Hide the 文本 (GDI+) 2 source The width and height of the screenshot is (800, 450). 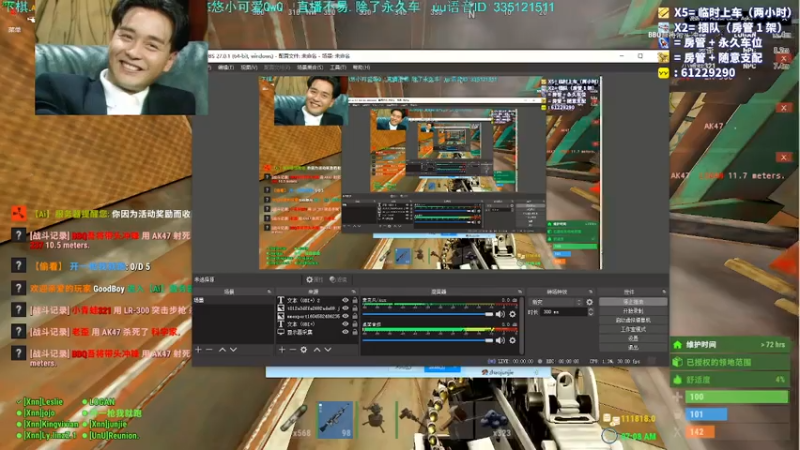coord(345,301)
